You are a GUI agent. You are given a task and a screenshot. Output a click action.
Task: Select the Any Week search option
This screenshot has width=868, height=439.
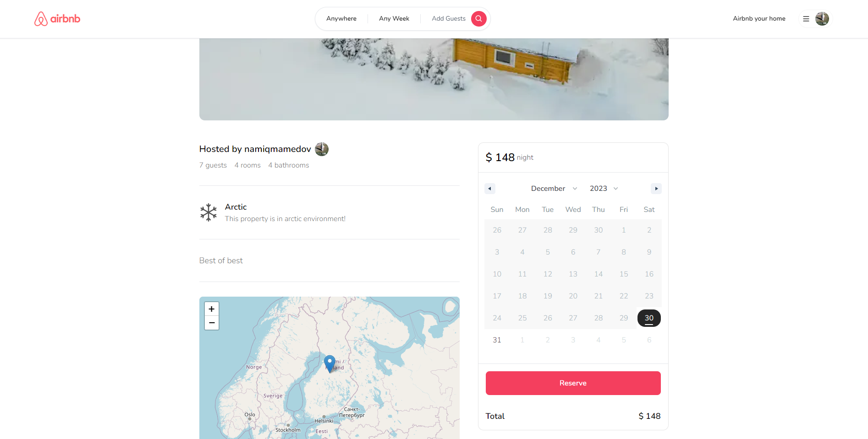(394, 19)
